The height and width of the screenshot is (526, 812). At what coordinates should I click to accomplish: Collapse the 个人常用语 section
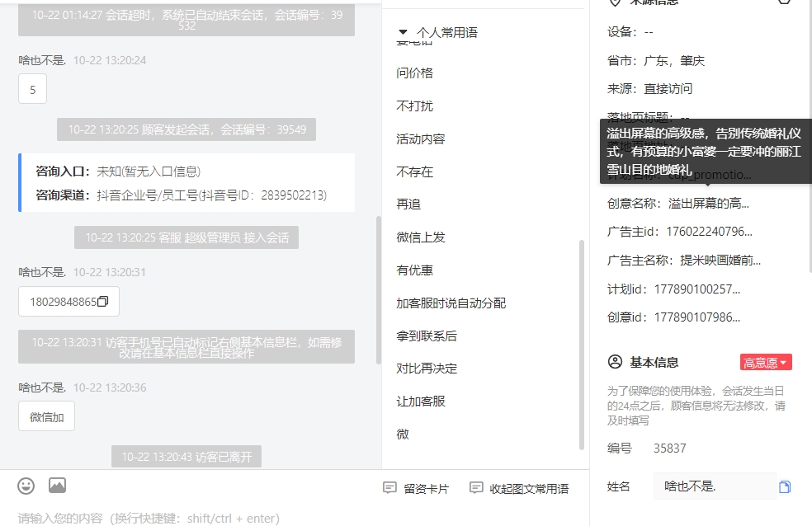coord(403,32)
